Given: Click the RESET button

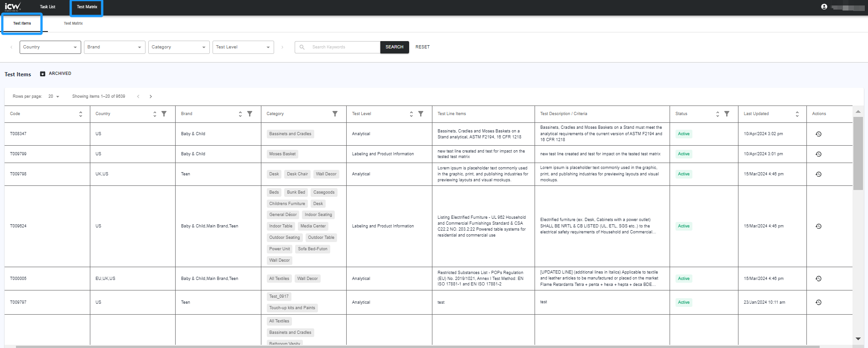Looking at the screenshot, I should click(422, 47).
